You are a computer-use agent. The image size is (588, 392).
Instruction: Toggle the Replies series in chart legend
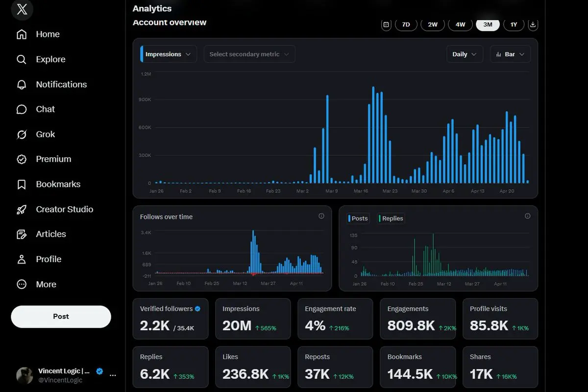391,219
